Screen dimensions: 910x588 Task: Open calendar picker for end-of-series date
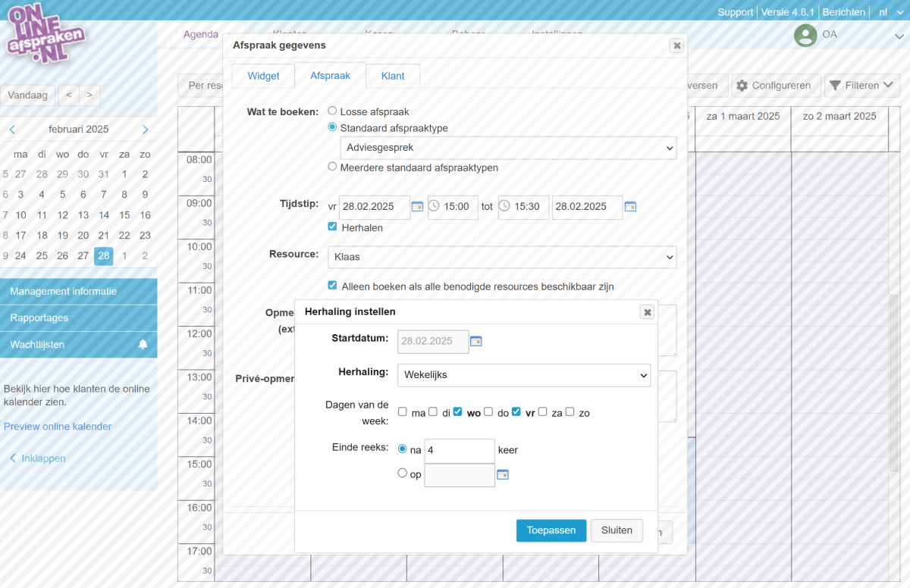(x=503, y=474)
